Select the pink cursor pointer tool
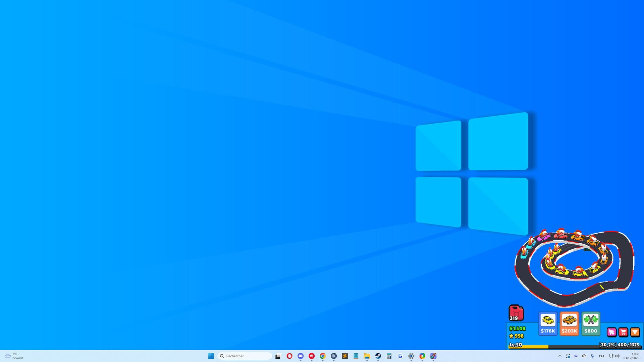This screenshot has width=644, height=362. tap(612, 332)
